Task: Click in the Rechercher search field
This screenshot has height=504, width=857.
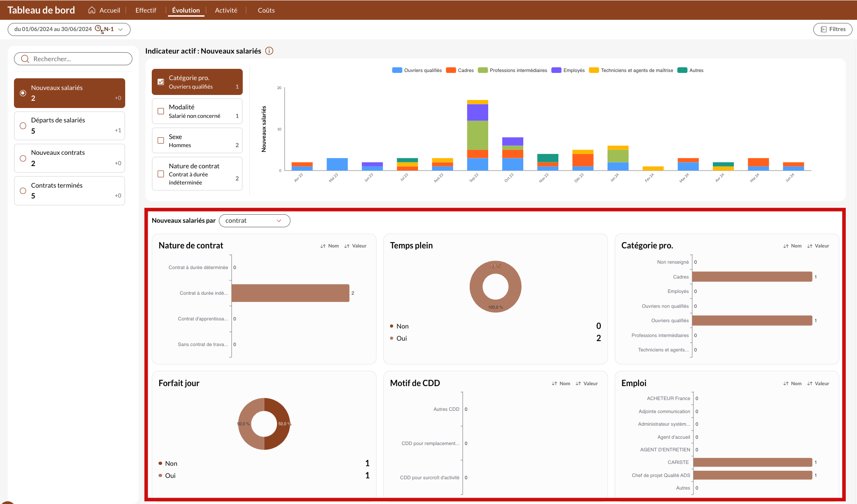Action: click(73, 59)
